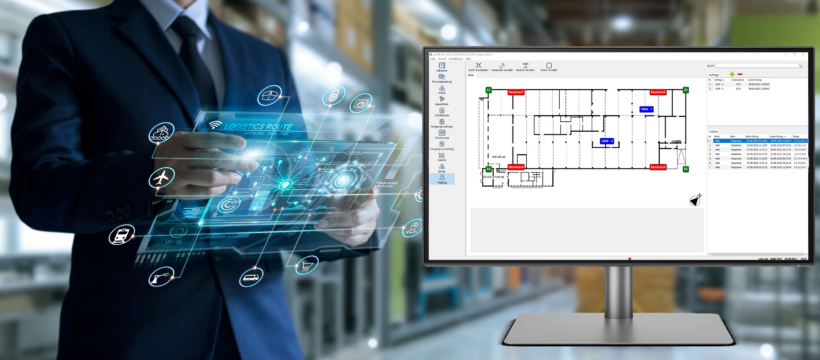Click the magnifier icon in search field
Screen dimensions: 820x360
coord(800,65)
